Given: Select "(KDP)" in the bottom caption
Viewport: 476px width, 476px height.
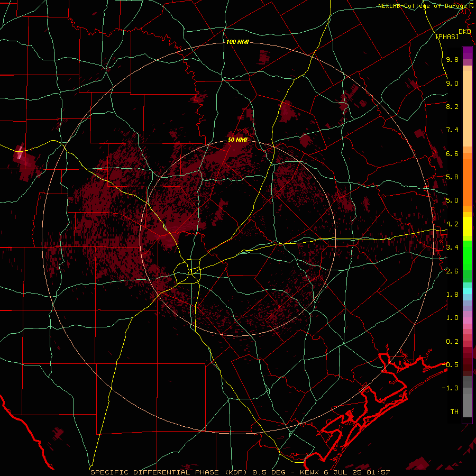Looking at the screenshot, I should click(x=236, y=472).
